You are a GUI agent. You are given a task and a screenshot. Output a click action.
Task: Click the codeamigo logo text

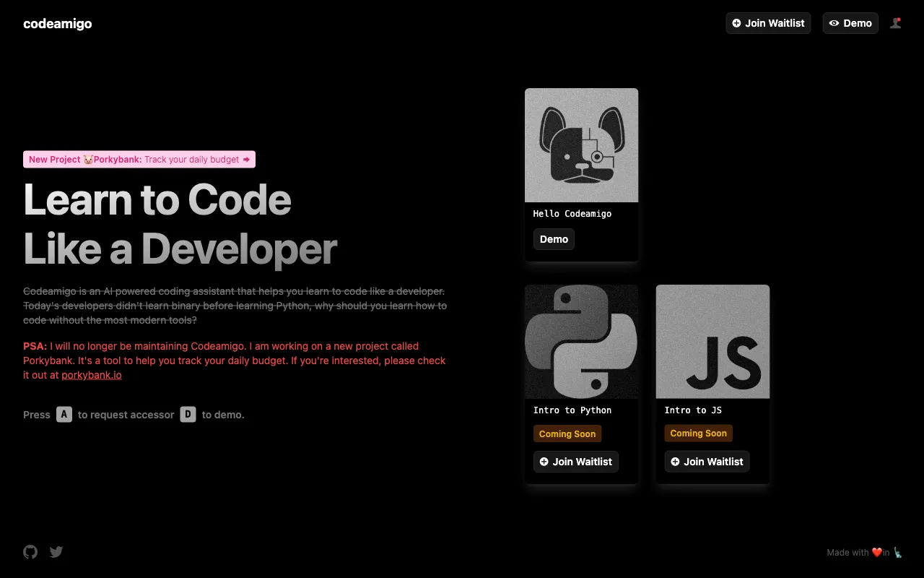(58, 23)
